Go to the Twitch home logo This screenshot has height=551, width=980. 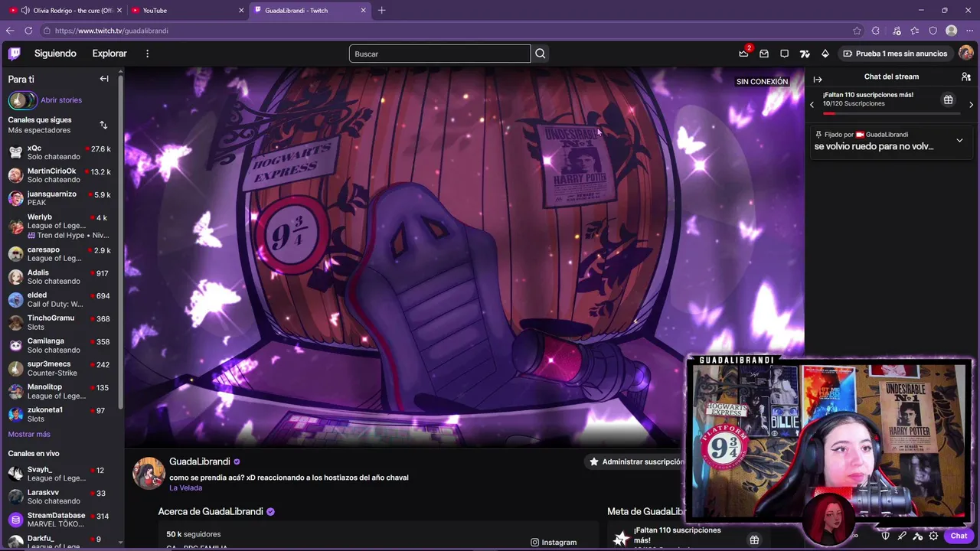click(x=15, y=54)
